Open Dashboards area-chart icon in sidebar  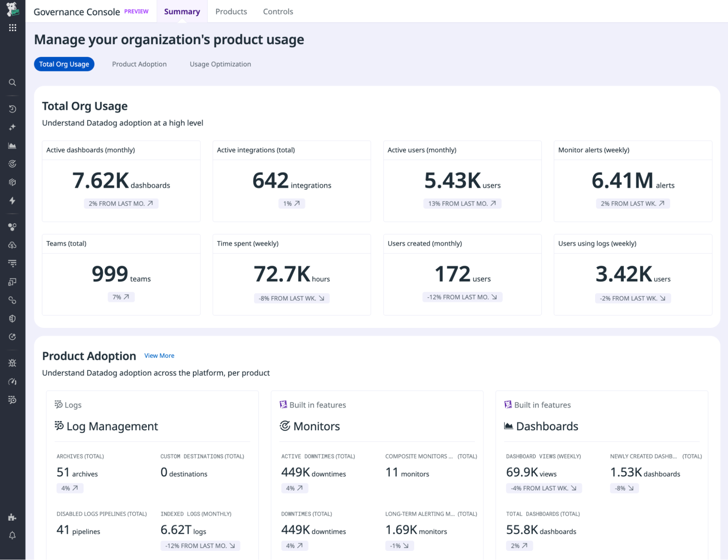[x=12, y=146]
